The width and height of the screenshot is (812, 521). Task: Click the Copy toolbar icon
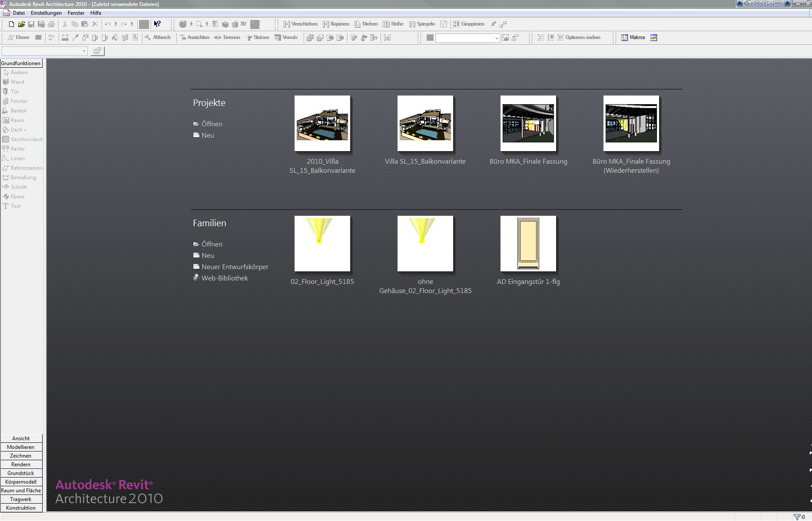[75, 24]
